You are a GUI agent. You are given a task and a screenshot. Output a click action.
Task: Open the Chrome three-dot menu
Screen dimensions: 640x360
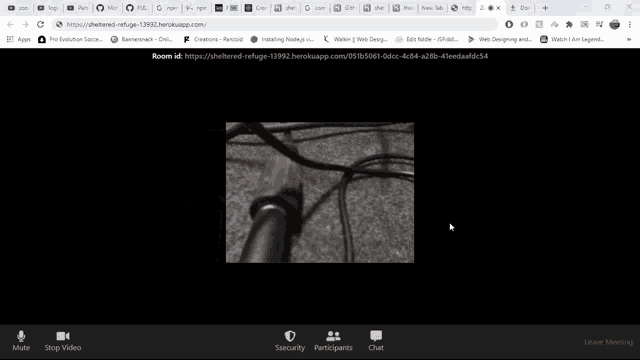(x=630, y=24)
